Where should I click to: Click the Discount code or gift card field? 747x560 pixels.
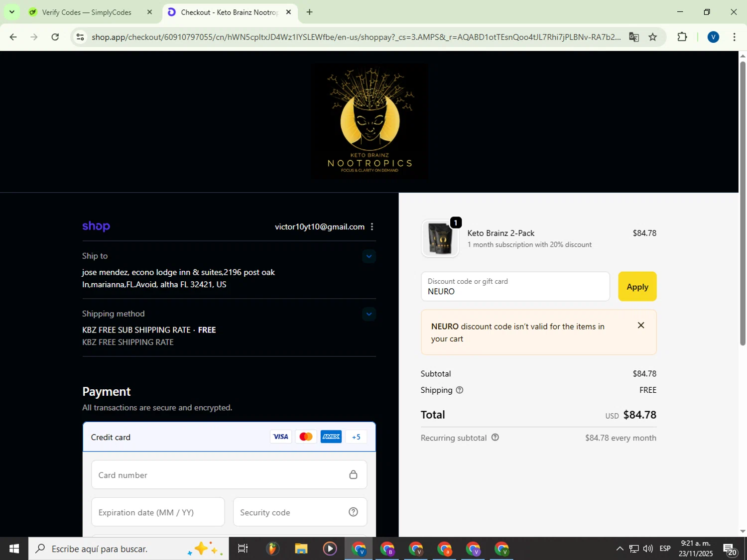(x=515, y=287)
